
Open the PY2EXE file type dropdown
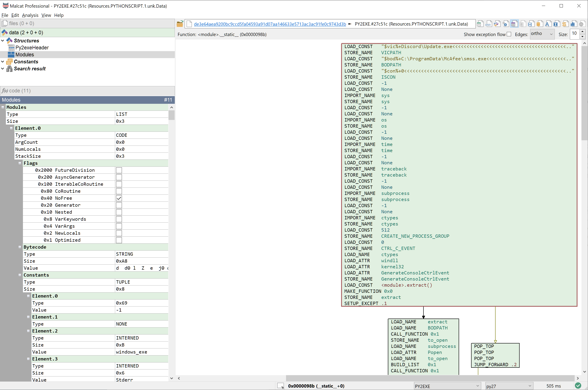(x=447, y=386)
